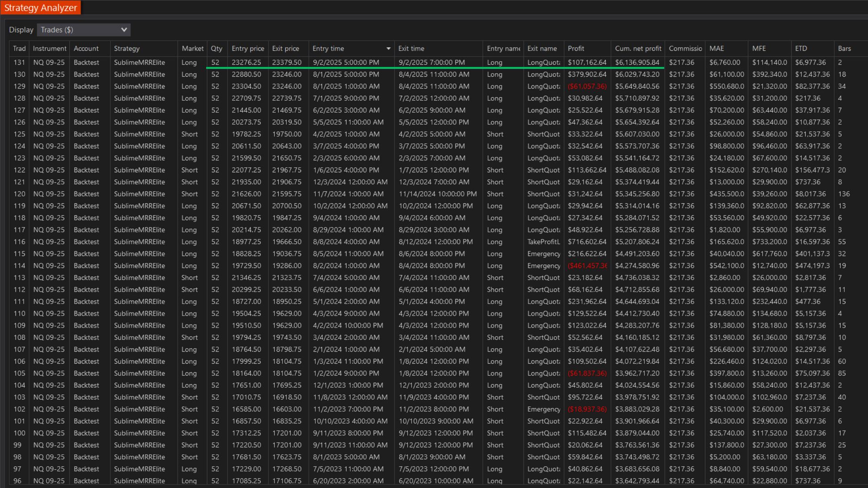
Task: Click the Strategy column header
Action: [x=127, y=49]
